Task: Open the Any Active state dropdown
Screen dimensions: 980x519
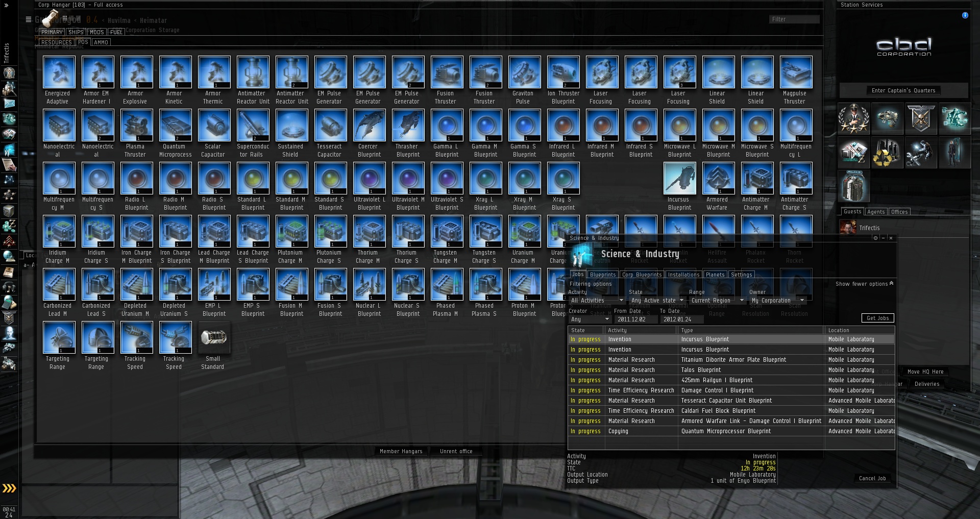Action: [x=657, y=301]
